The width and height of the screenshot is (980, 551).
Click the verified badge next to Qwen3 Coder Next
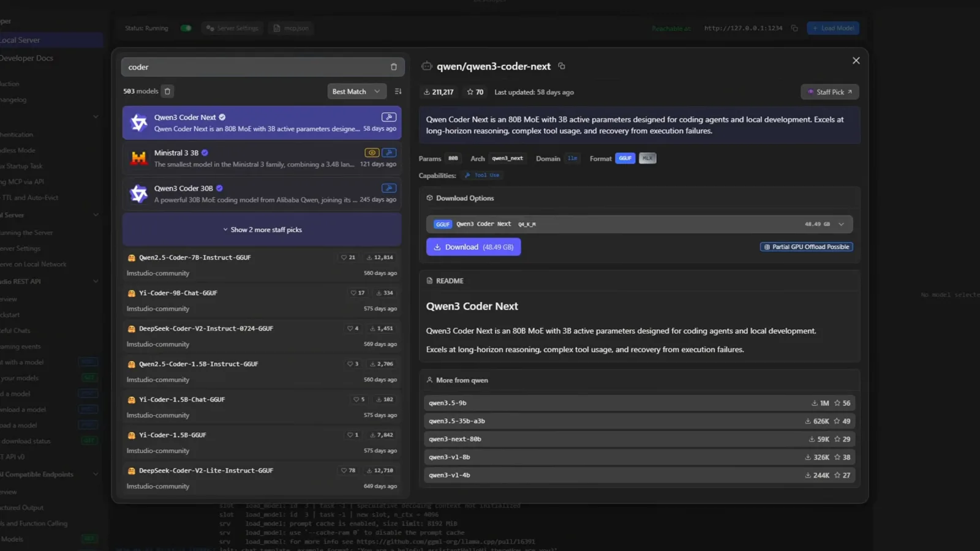pyautogui.click(x=222, y=117)
